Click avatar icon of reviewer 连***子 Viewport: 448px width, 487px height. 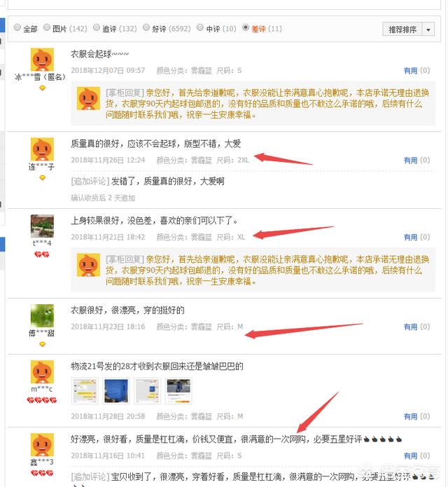42,149
